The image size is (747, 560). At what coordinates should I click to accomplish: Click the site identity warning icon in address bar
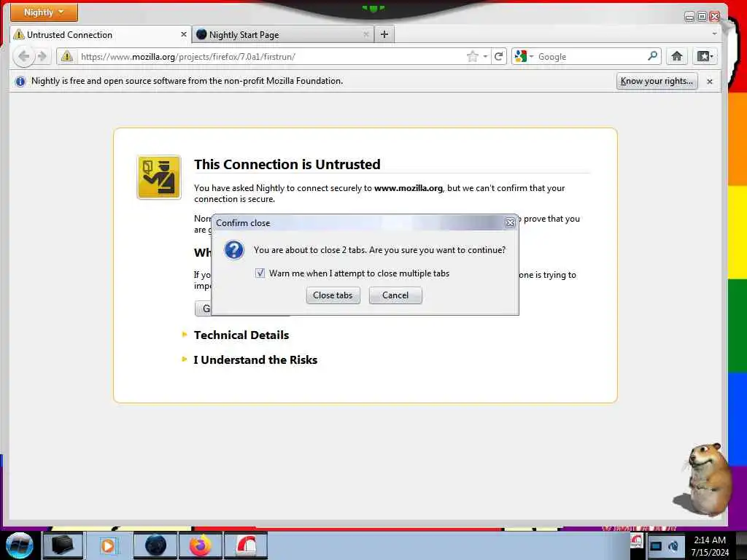point(67,57)
